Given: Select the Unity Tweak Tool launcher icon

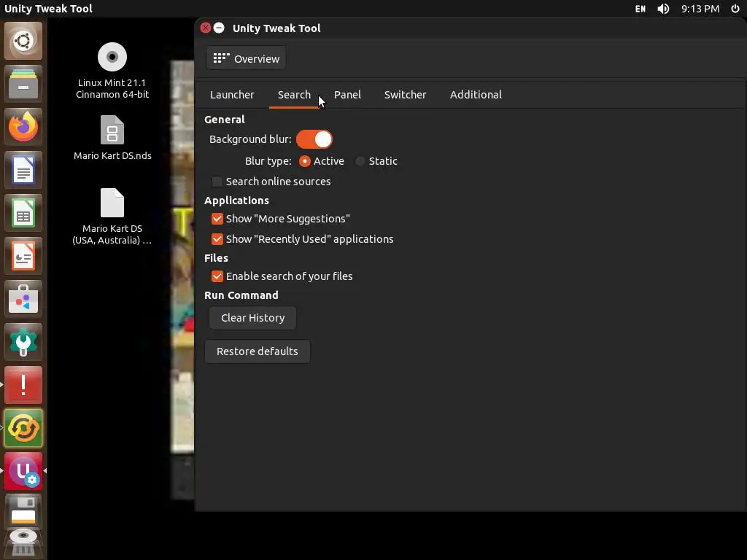Looking at the screenshot, I should (23, 471).
